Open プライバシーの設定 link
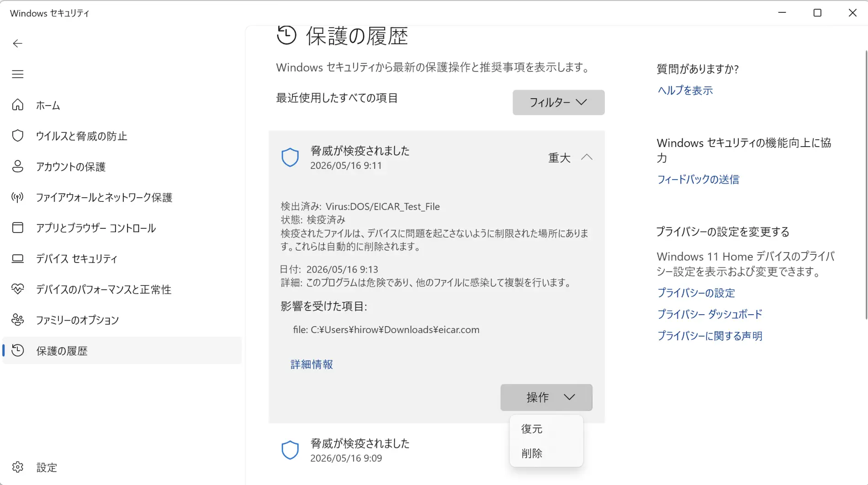 click(x=696, y=293)
